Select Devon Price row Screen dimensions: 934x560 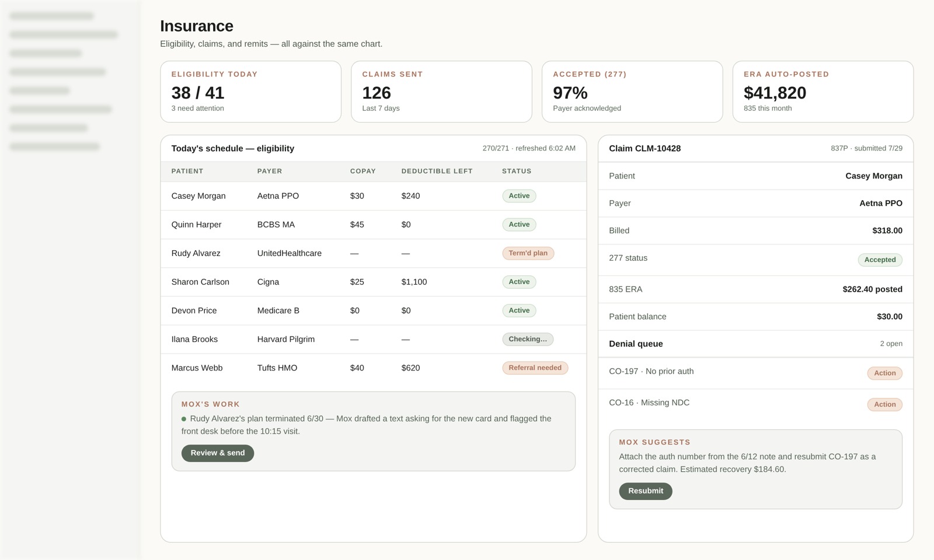[x=374, y=310]
